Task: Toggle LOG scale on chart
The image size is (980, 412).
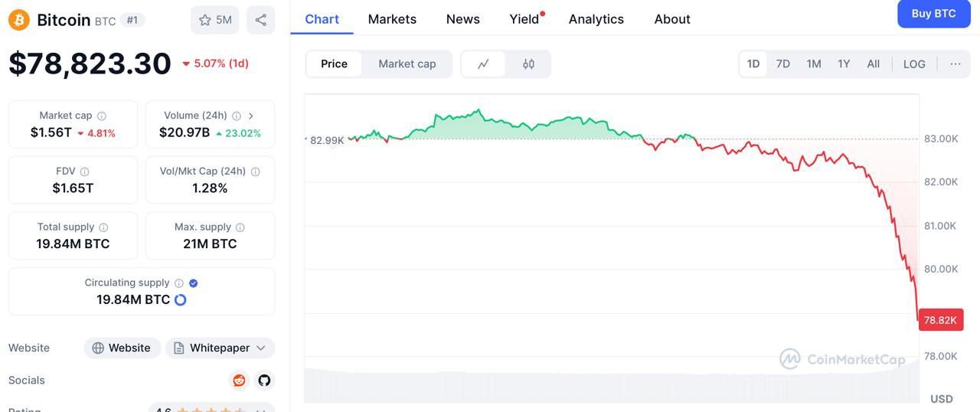Action: click(914, 64)
